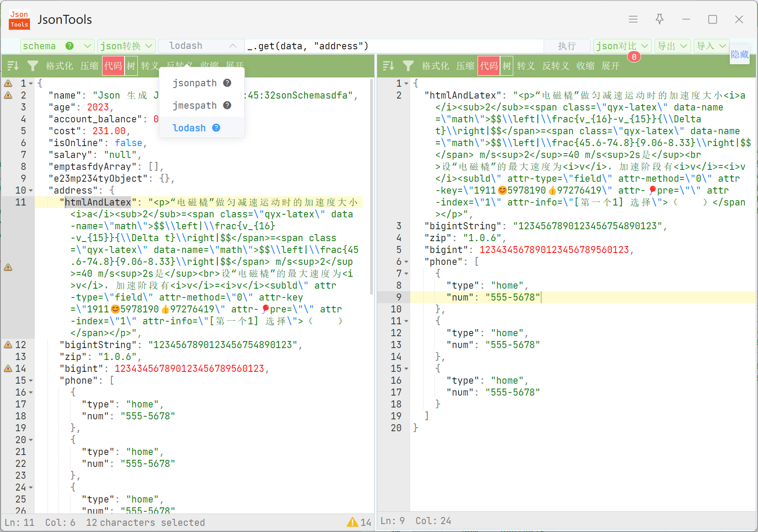Click the query expression input field
758x532 pixels.
tap(394, 46)
